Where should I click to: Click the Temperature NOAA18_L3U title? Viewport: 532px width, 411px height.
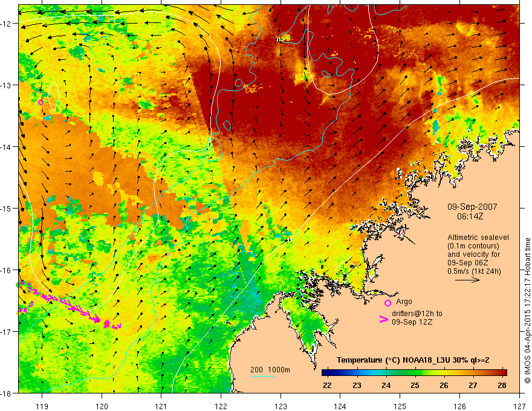pyautogui.click(x=413, y=360)
